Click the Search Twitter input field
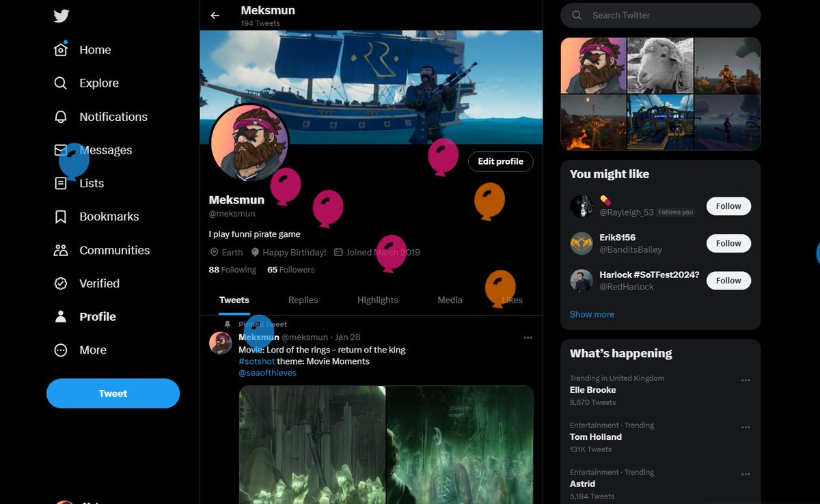Screen dimensions: 820x504 [659, 15]
